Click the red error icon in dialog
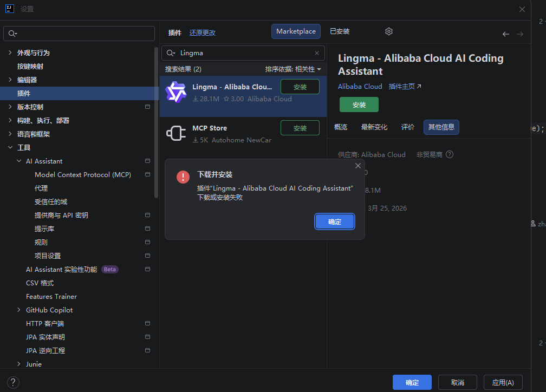Image resolution: width=546 pixels, height=392 pixels. 183,177
